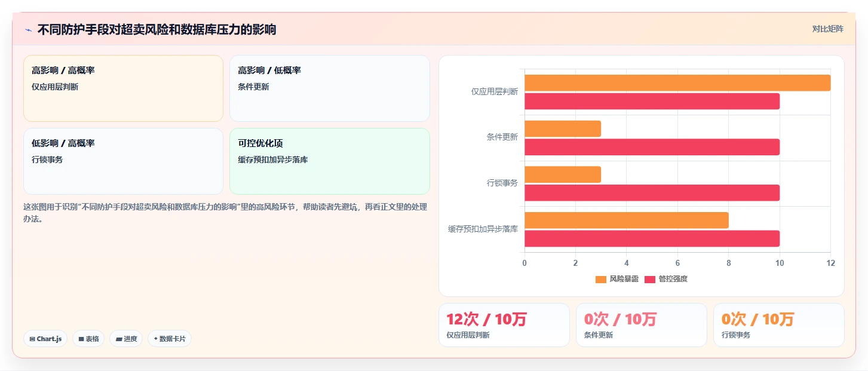Click the 仅应用层判断 text in the matrix card
Image resolution: width=868 pixels, height=371 pixels.
pyautogui.click(x=55, y=87)
